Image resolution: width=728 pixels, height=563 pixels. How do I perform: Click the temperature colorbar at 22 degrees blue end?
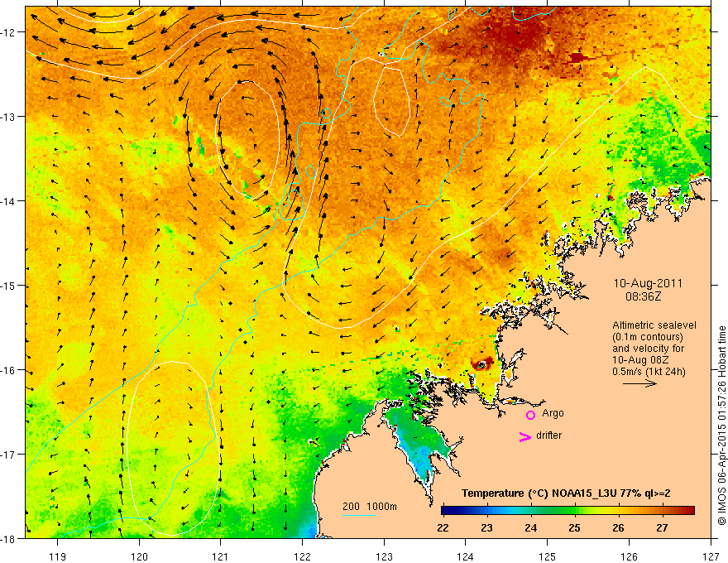point(446,511)
